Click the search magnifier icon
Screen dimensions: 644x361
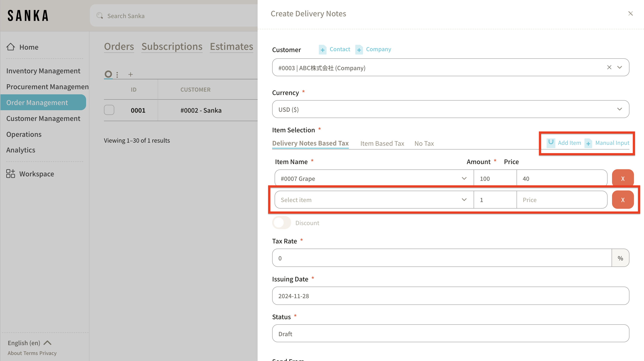tap(100, 15)
